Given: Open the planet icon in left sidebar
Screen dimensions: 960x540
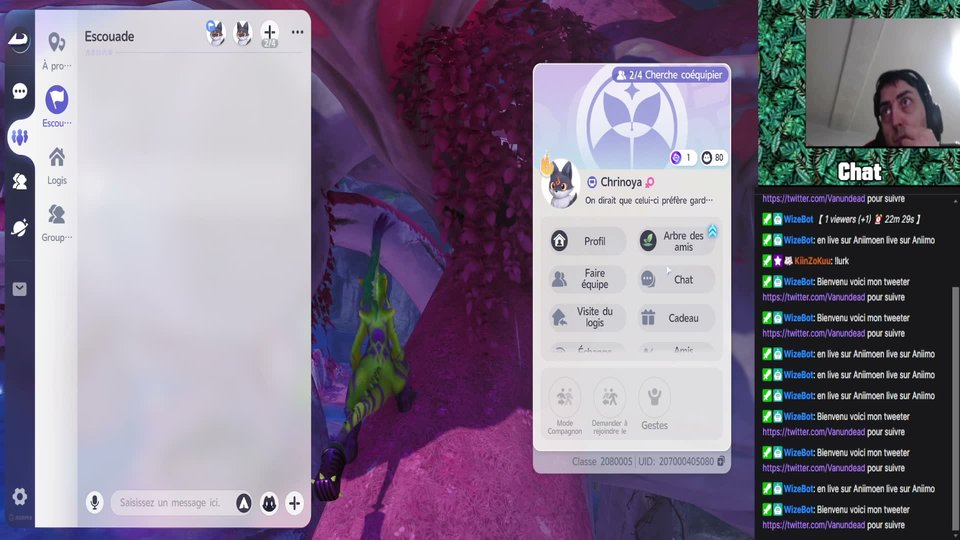Looking at the screenshot, I should pos(20,228).
